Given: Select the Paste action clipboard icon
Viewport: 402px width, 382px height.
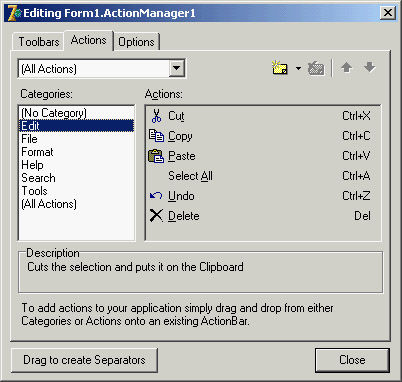Looking at the screenshot, I should (x=156, y=156).
